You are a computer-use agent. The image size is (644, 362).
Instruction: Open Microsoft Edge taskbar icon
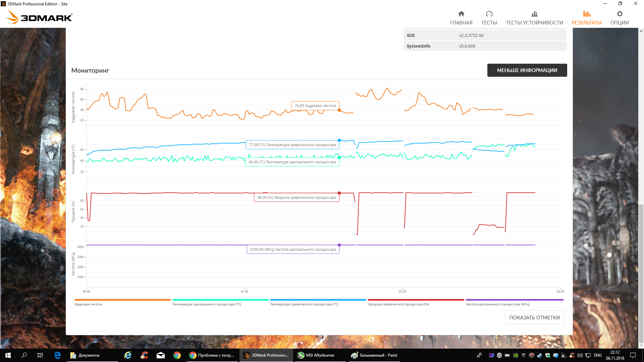(x=57, y=355)
